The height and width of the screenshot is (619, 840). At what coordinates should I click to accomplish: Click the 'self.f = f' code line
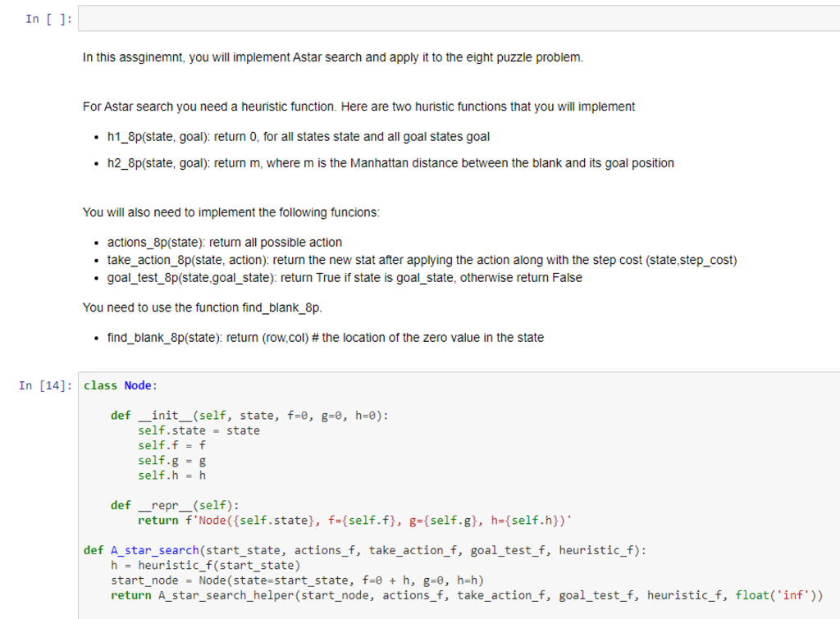(x=171, y=445)
